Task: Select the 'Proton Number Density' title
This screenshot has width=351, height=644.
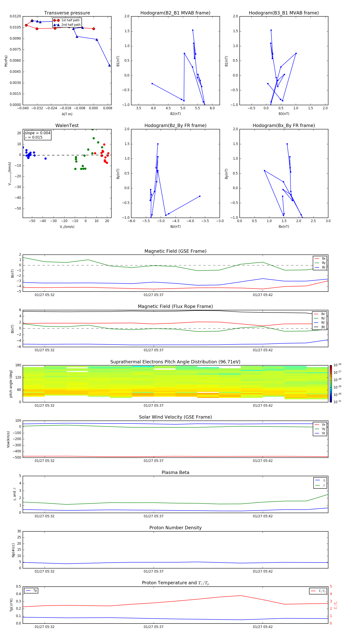Action: pyautogui.click(x=175, y=528)
